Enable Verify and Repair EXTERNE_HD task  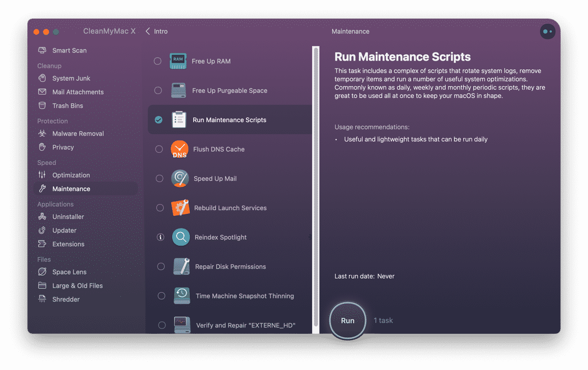162,325
